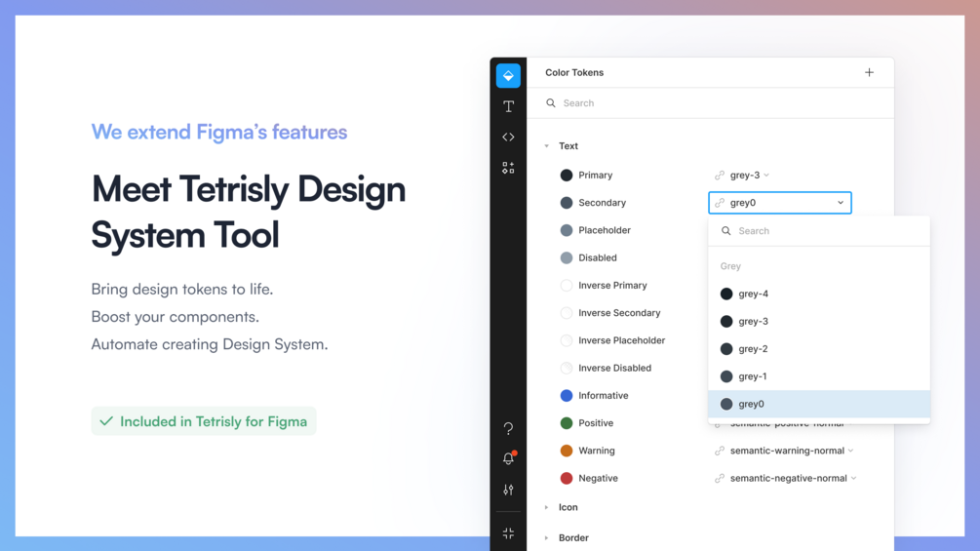
Task: Click the Inverse Primary white swatch
Action: coord(567,285)
